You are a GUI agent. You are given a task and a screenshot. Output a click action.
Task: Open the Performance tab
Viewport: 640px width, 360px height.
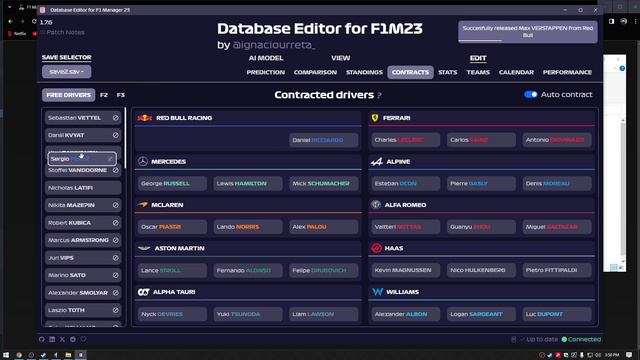coord(567,72)
